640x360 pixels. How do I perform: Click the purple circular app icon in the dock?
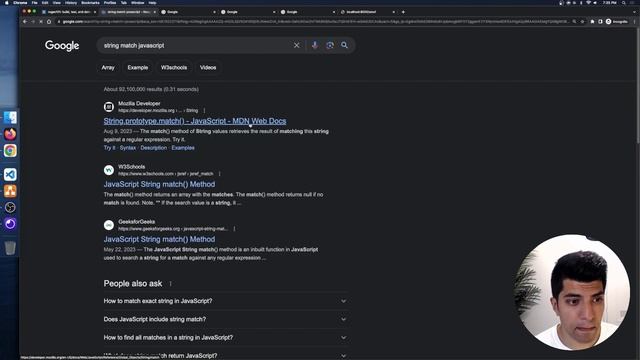pos(10,224)
